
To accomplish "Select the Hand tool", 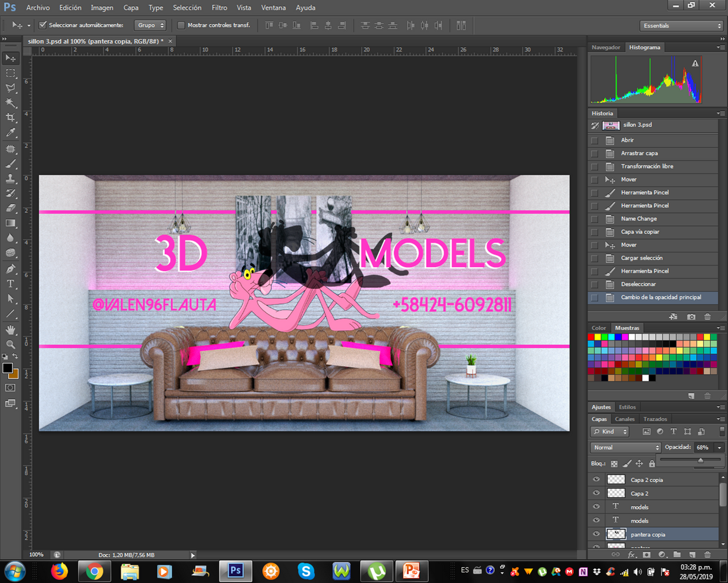I will (x=10, y=329).
